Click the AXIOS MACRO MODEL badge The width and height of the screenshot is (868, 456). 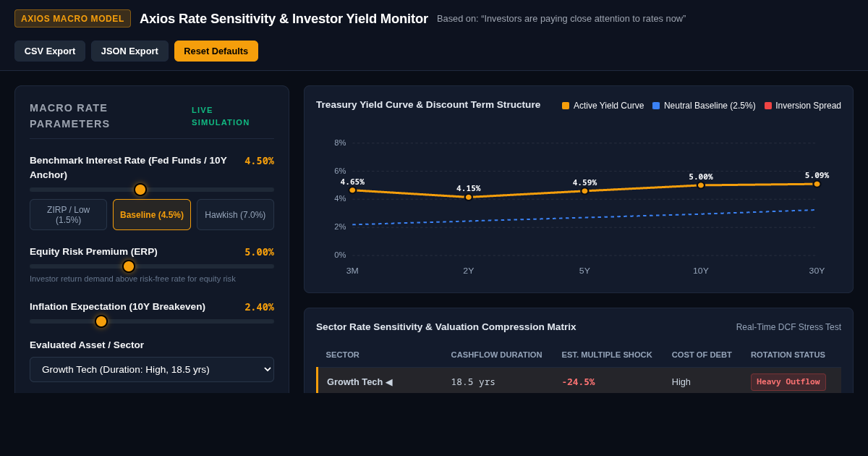72,19
